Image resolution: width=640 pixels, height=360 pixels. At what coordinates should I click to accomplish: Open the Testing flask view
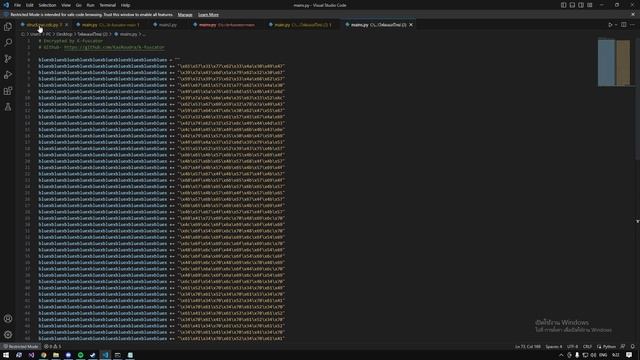click(8, 107)
